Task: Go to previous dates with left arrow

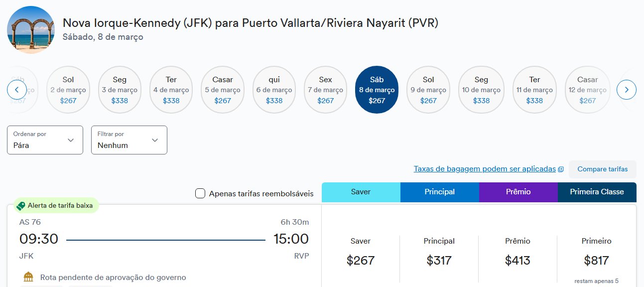Action: pyautogui.click(x=17, y=90)
